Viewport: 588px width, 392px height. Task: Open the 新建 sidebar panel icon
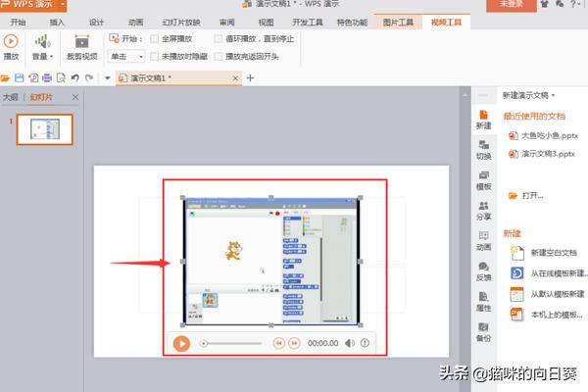(x=483, y=120)
